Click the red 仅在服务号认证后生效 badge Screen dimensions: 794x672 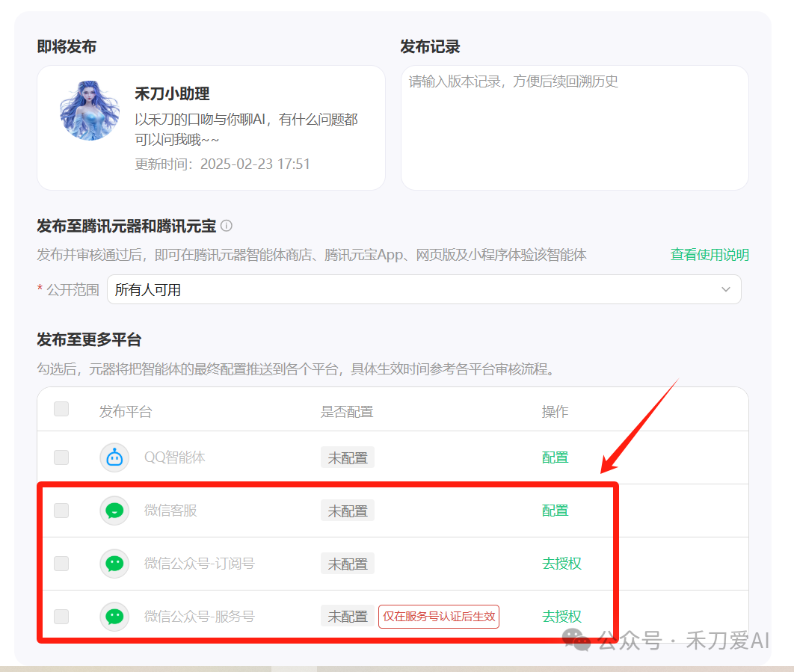pyautogui.click(x=439, y=616)
